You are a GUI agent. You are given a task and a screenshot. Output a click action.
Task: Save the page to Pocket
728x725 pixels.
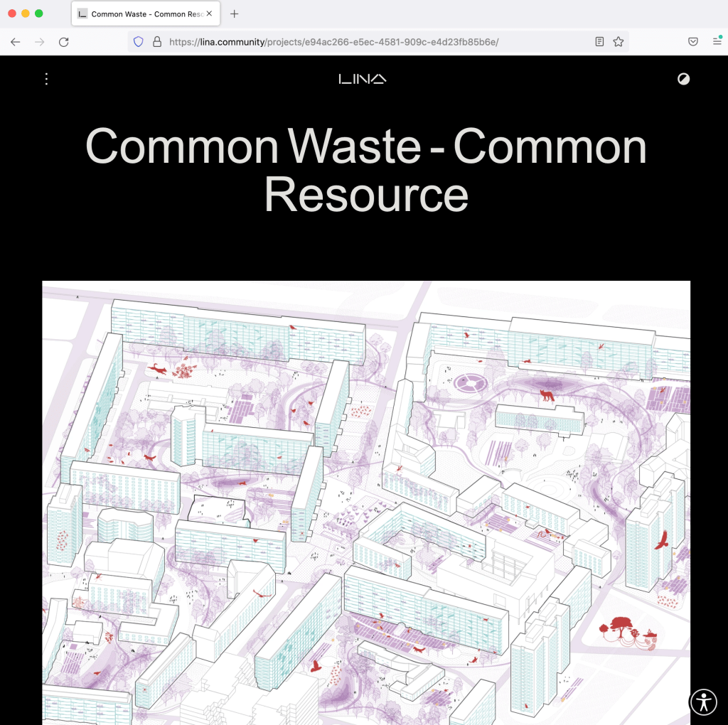click(692, 42)
